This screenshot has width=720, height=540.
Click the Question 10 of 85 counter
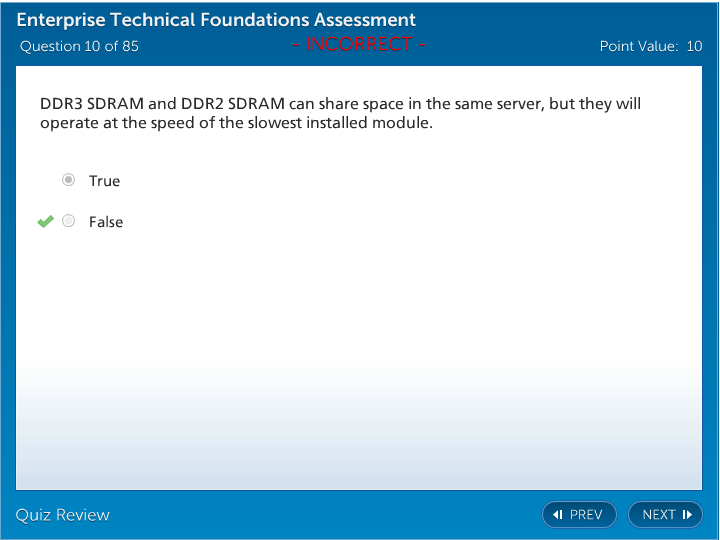pos(79,46)
